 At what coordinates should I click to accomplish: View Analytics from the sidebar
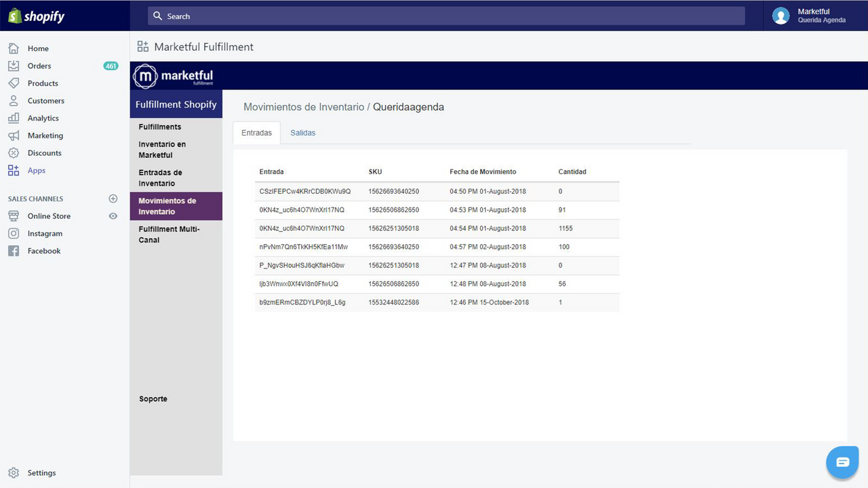[43, 118]
